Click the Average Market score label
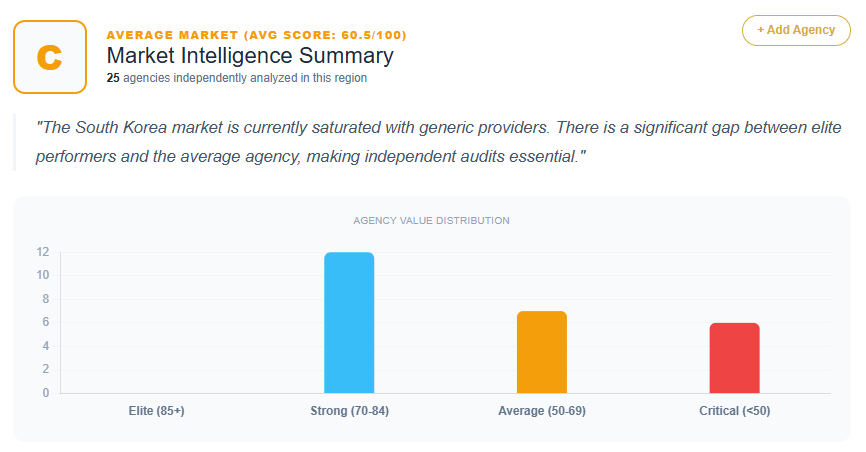The width and height of the screenshot is (866, 452). 256,35
